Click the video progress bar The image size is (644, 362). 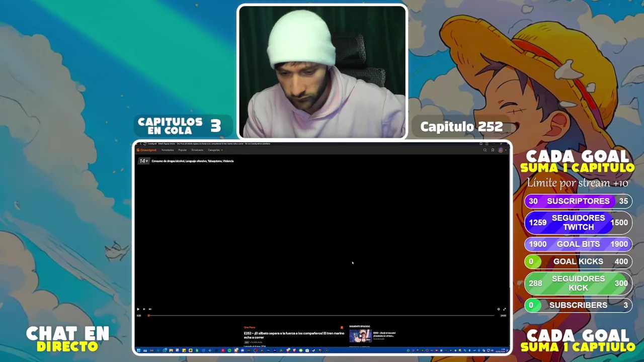coord(321,315)
